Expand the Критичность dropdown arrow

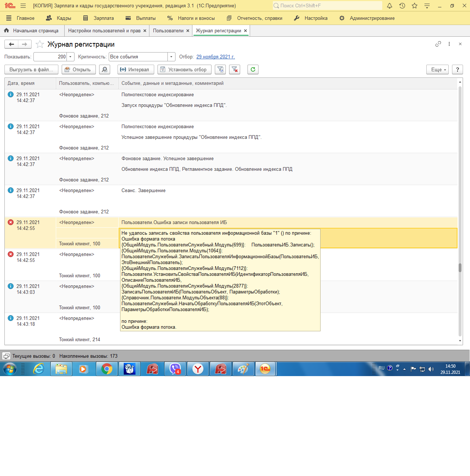click(x=171, y=57)
